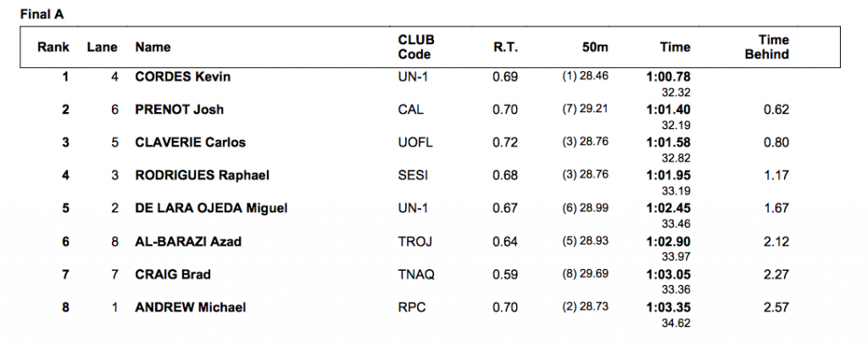
Task: Click AL-BARAZI Azad name
Action: coord(188,242)
